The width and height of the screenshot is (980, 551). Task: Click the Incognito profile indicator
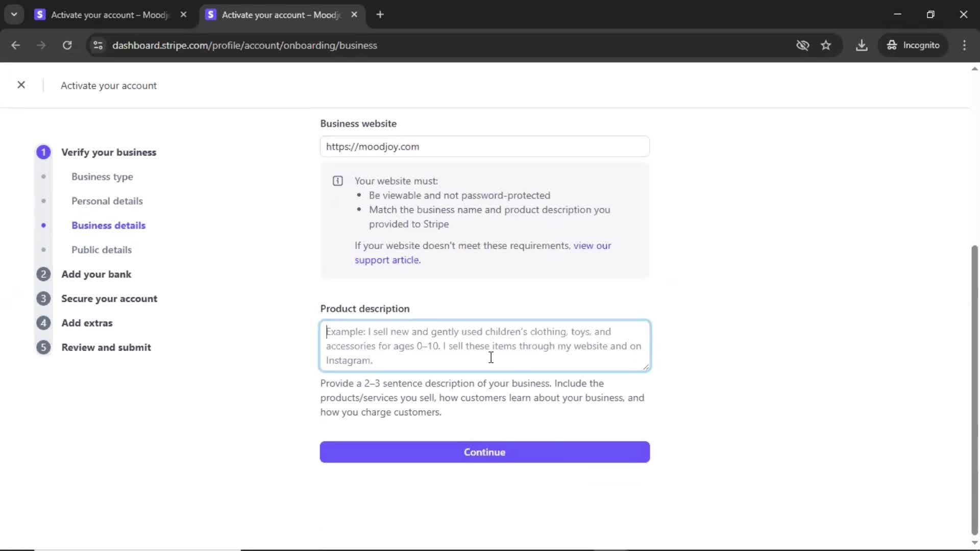coord(913,45)
